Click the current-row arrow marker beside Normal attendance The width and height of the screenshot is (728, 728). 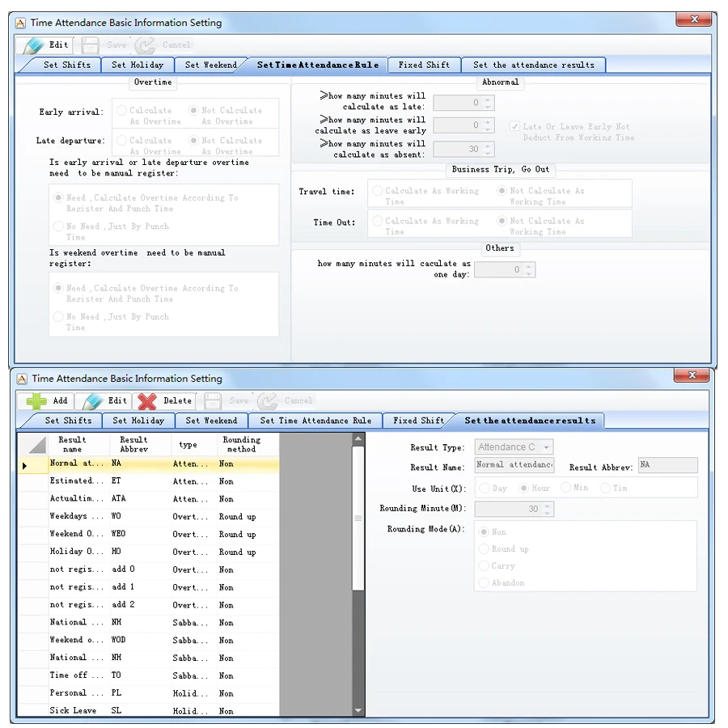coord(24,465)
